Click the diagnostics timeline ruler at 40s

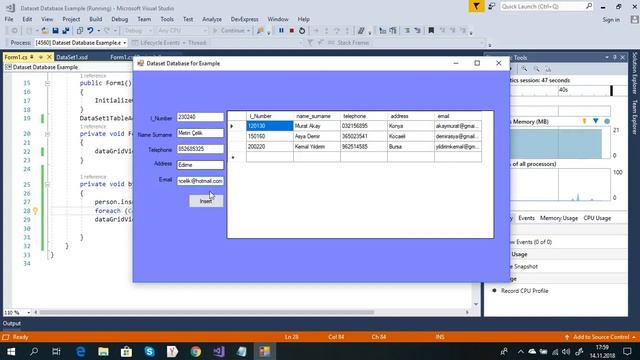(x=564, y=90)
